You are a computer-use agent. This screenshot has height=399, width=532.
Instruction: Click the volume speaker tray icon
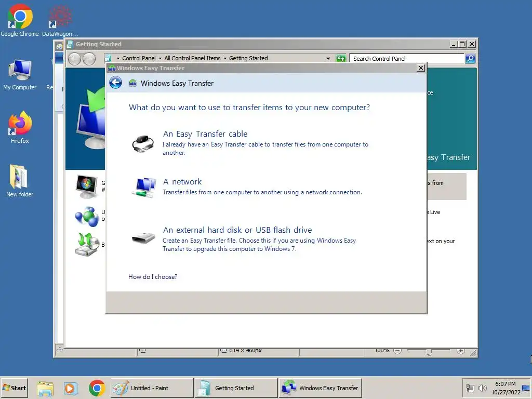[482, 388]
